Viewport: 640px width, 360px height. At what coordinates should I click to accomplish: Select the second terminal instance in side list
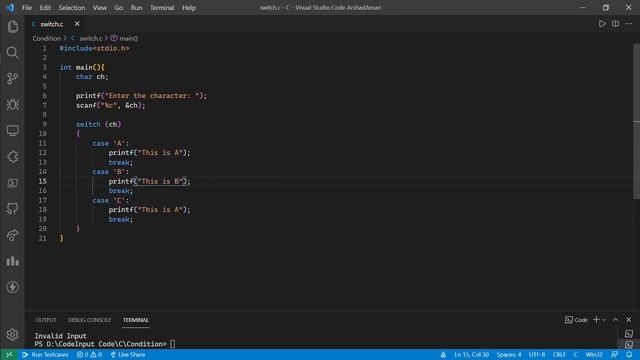point(629,344)
